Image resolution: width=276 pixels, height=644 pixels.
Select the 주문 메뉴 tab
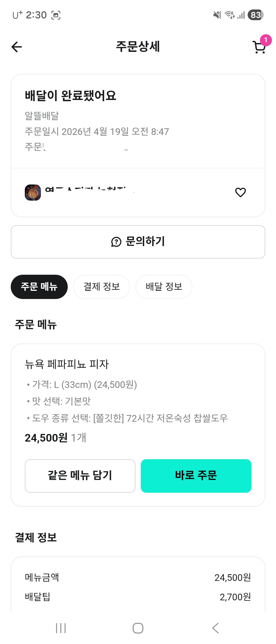pos(39,287)
